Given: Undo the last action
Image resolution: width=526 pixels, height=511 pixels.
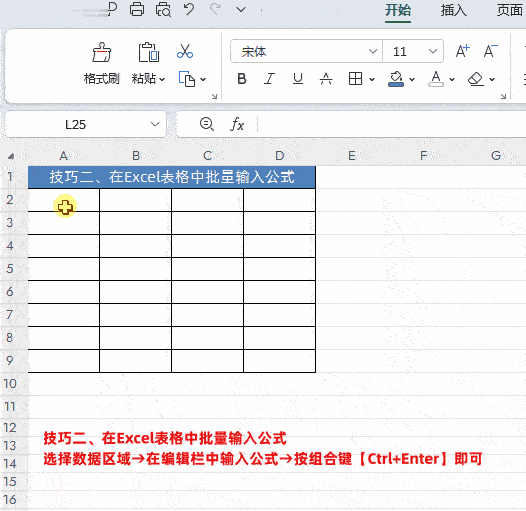Looking at the screenshot, I should click(x=189, y=9).
